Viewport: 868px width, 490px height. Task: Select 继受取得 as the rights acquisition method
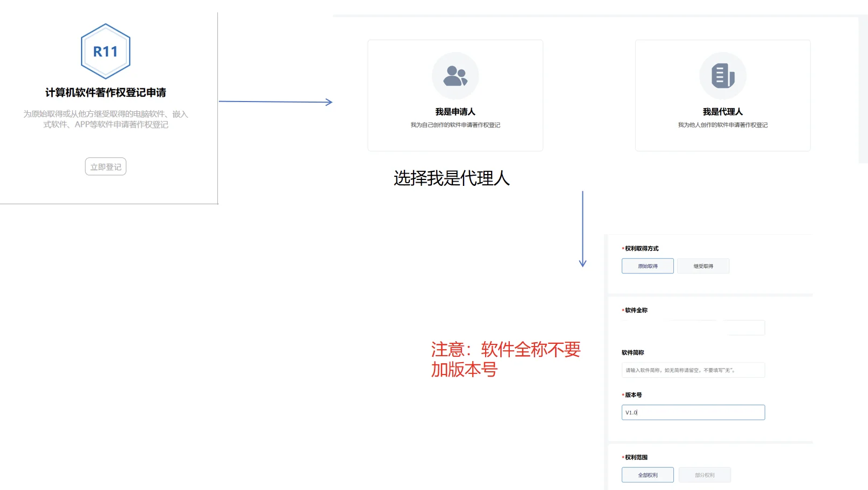(x=703, y=265)
